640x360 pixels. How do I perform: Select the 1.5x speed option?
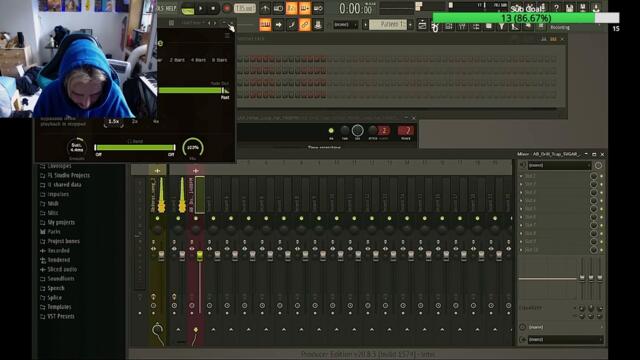[113, 122]
